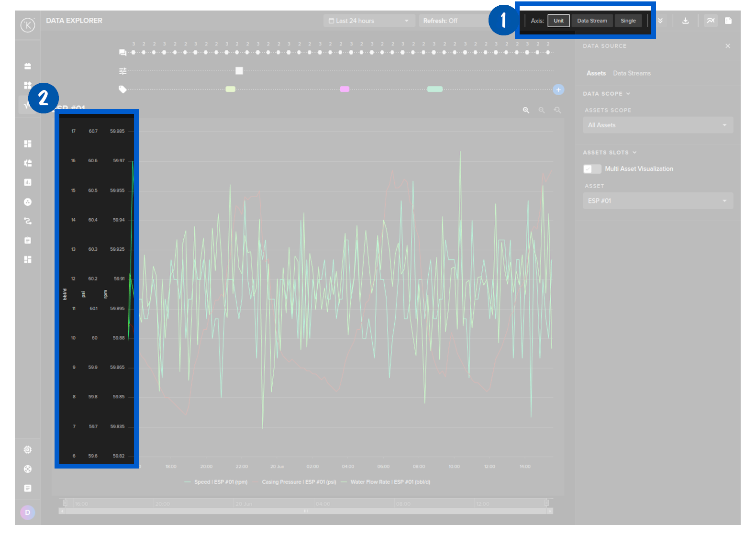Image resolution: width=756 pixels, height=536 pixels.
Task: Select the Unit axis option
Action: [x=558, y=21]
